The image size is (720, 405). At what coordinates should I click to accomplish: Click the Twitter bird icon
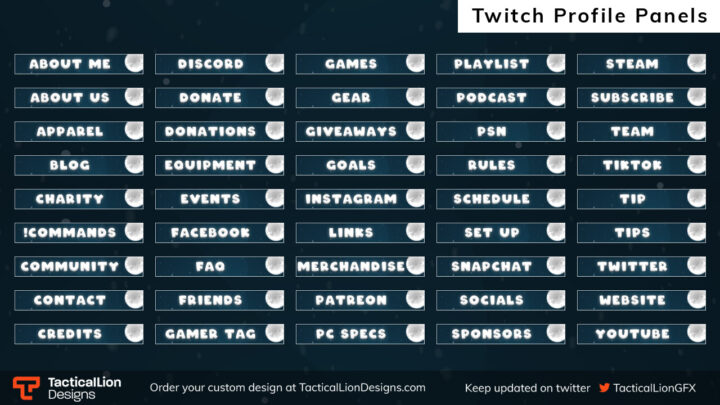[604, 388]
